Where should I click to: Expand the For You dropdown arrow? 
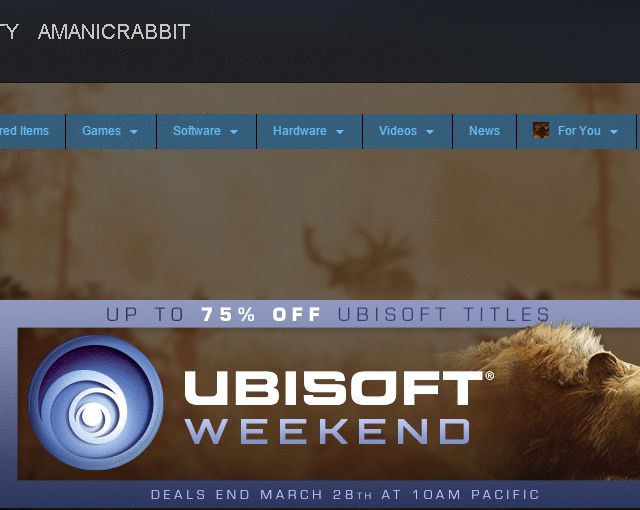613,132
